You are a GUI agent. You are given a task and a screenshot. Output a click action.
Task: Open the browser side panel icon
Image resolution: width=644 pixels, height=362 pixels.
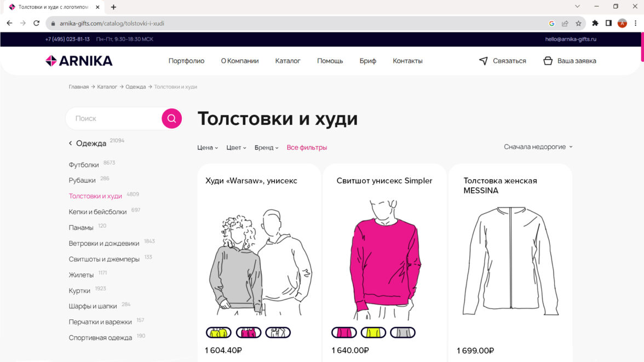(x=609, y=24)
